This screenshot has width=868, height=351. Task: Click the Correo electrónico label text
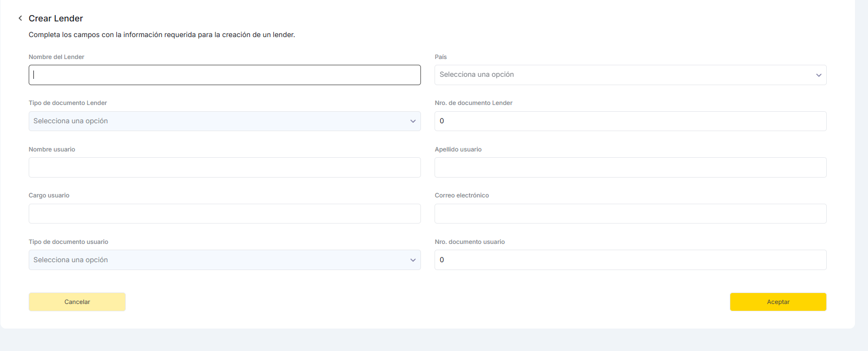(x=462, y=195)
